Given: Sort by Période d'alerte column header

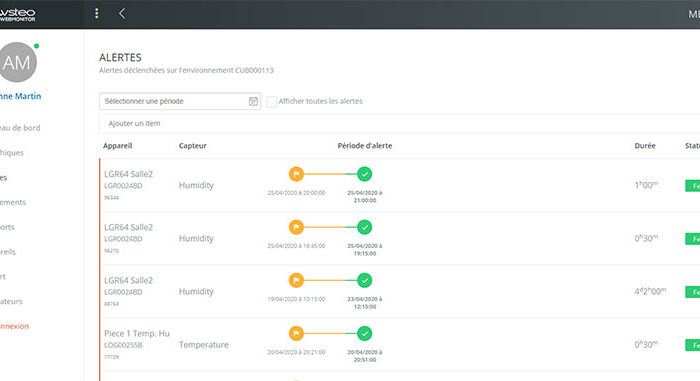Looking at the screenshot, I should tap(365, 146).
